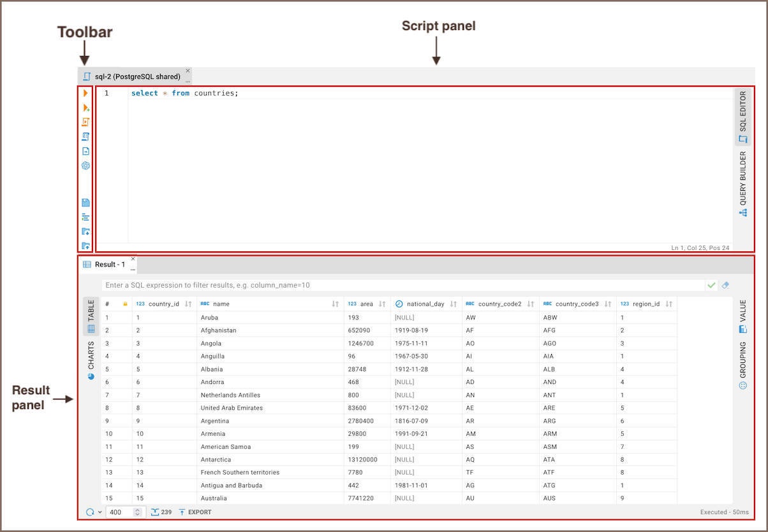This screenshot has height=532, width=768.
Task: Run the SQL query with the execute icon
Action: [x=85, y=94]
